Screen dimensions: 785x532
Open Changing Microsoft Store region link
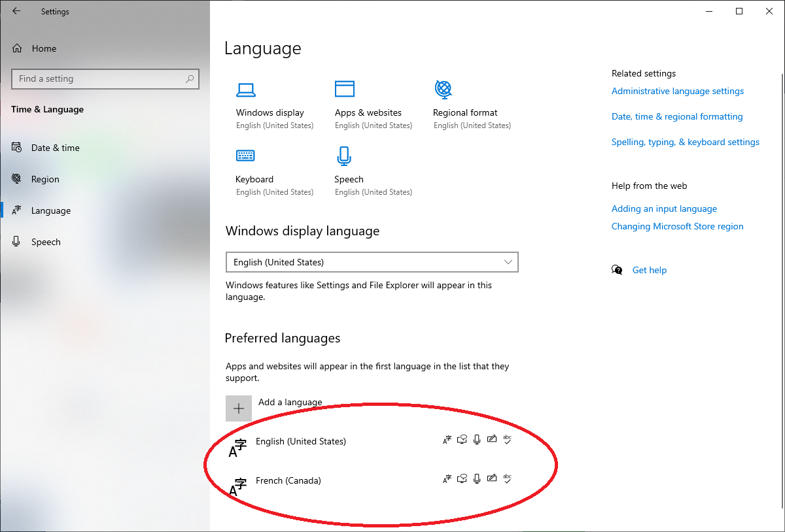pyautogui.click(x=678, y=227)
